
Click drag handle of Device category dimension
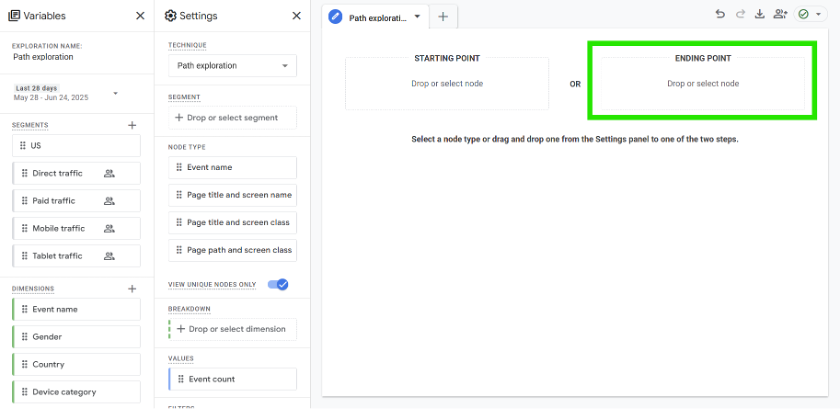click(x=24, y=392)
